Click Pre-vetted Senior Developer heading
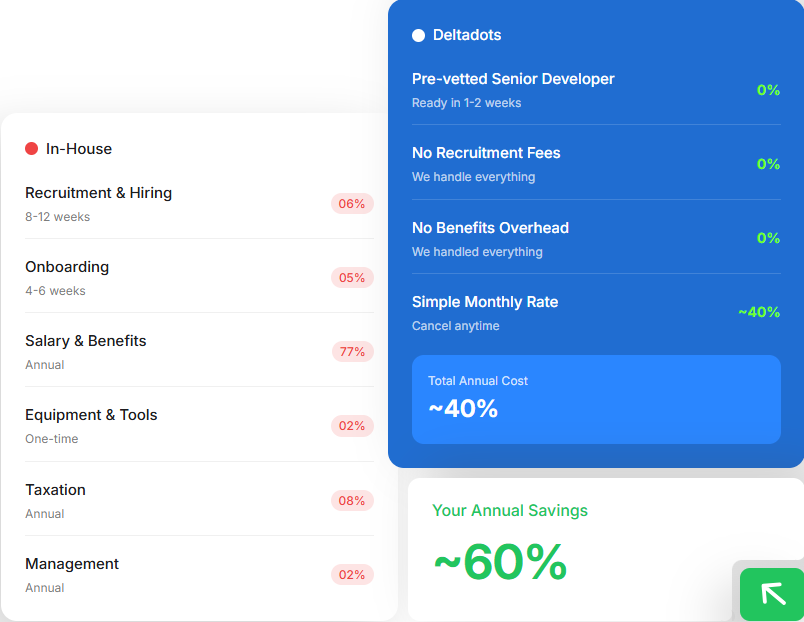The width and height of the screenshot is (804, 622). [x=513, y=79]
